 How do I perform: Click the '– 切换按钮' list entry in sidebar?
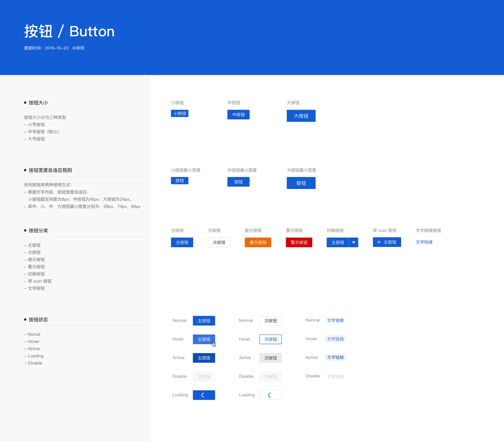(x=34, y=274)
